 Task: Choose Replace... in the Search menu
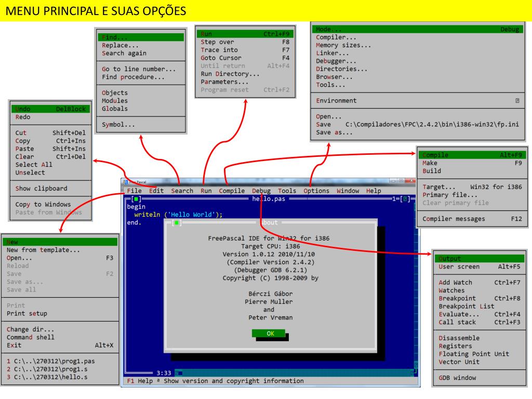[x=141, y=45]
